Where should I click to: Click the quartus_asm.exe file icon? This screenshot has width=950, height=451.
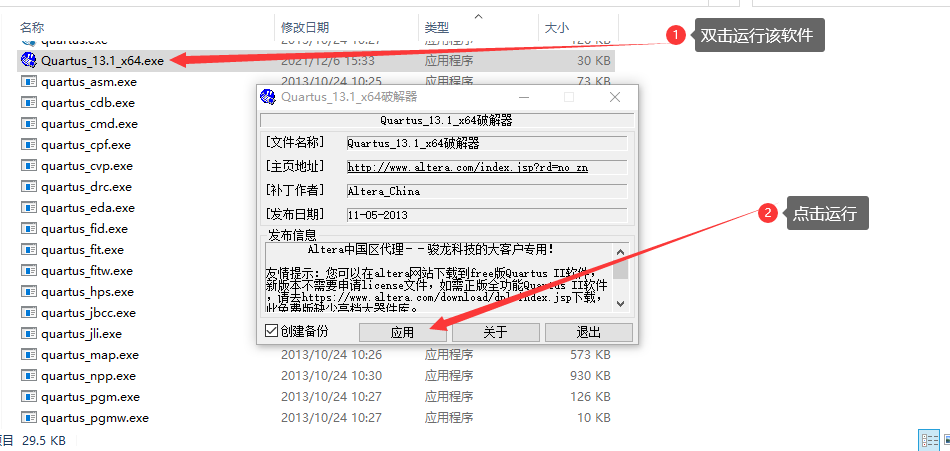(29, 82)
